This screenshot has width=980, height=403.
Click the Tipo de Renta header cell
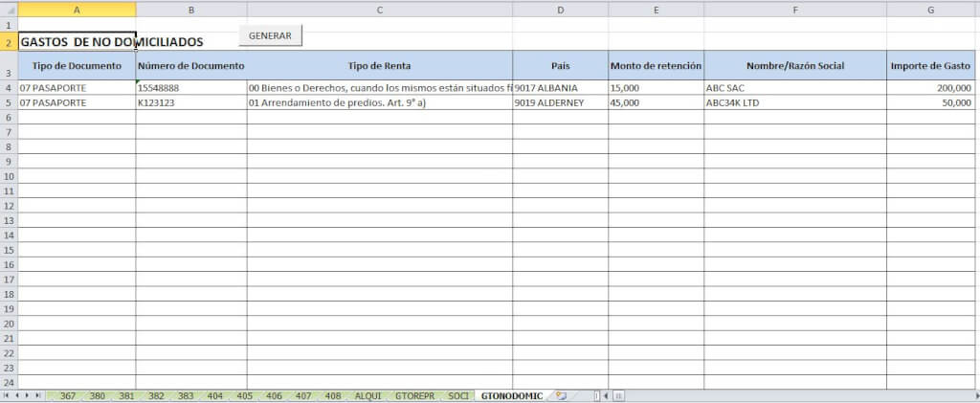[379, 66]
